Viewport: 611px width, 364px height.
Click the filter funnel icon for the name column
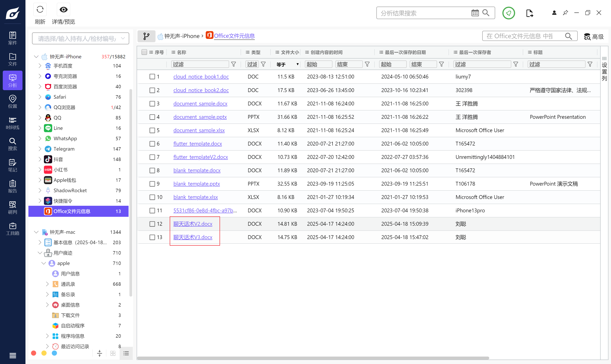click(x=234, y=64)
